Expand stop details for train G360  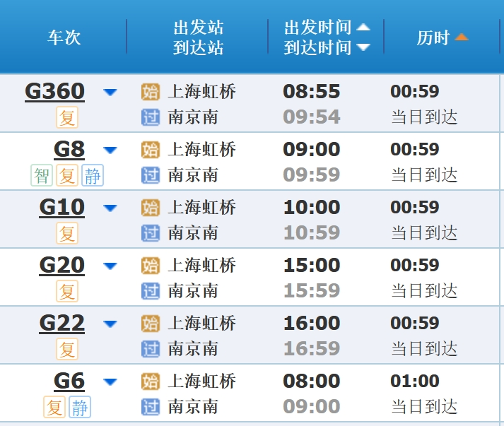(x=110, y=92)
